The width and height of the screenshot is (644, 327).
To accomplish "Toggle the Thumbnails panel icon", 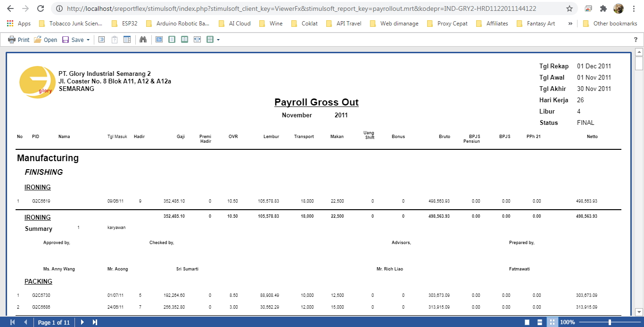I will [x=127, y=40].
